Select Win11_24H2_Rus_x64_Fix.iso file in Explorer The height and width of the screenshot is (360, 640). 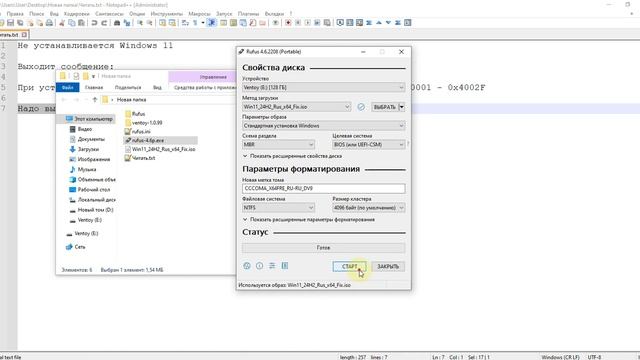(x=160, y=149)
